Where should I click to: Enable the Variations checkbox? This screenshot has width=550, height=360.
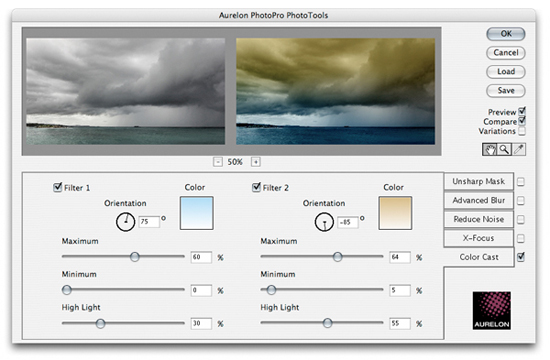click(x=522, y=131)
